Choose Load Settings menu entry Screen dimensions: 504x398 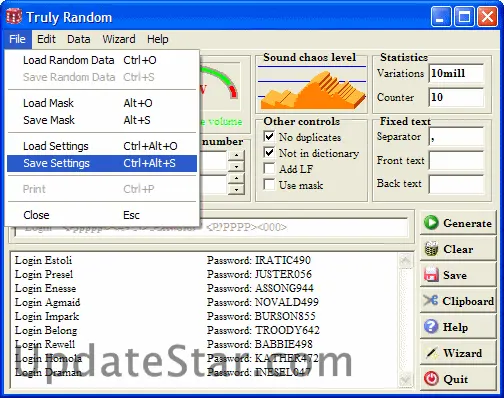click(102, 146)
